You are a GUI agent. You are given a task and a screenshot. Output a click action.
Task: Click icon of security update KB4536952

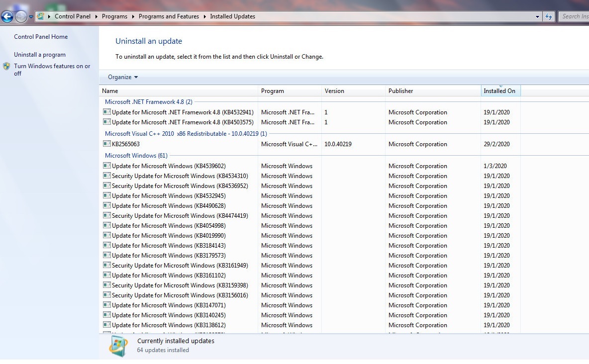click(106, 185)
